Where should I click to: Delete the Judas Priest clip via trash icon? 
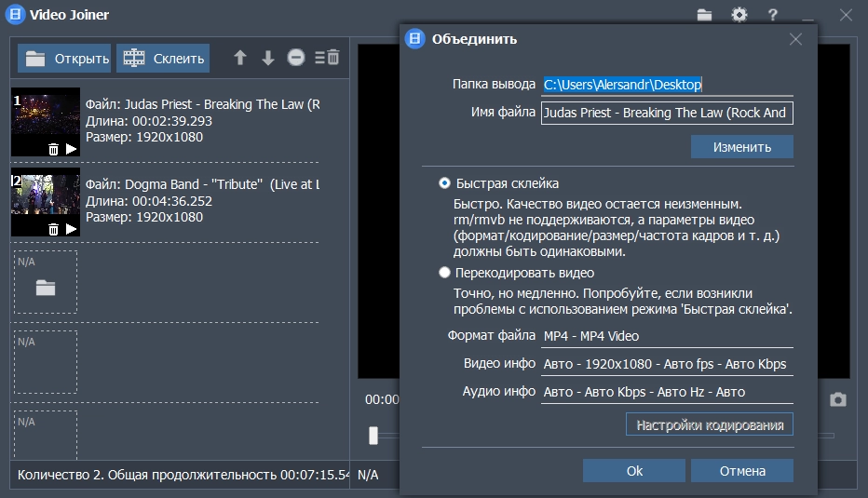click(x=53, y=149)
